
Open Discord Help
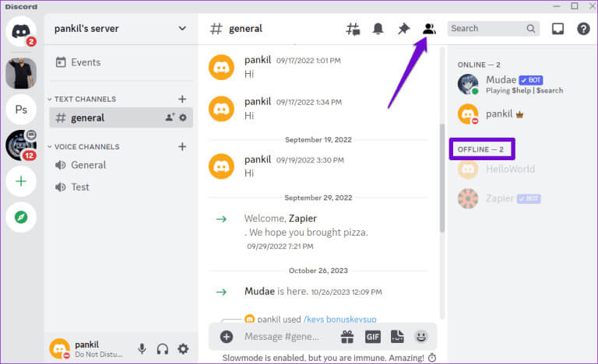[583, 29]
